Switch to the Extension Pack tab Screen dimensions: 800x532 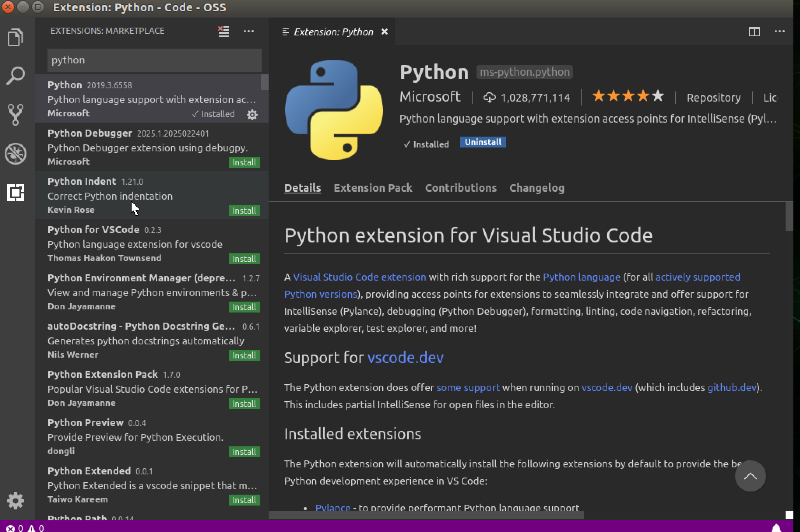373,188
